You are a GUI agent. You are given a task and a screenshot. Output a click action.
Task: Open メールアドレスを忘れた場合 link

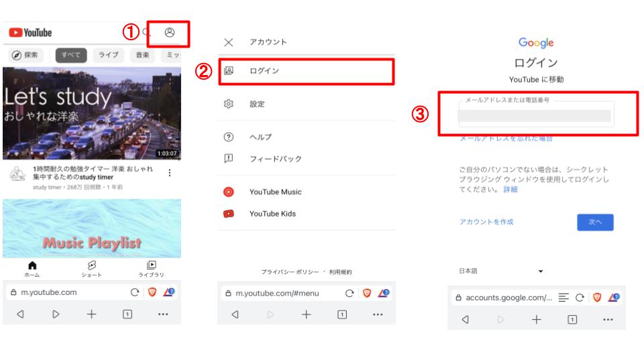[506, 139]
